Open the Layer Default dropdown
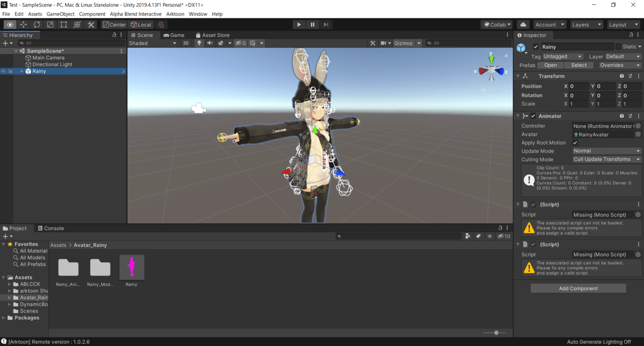The image size is (644, 346). point(623,56)
